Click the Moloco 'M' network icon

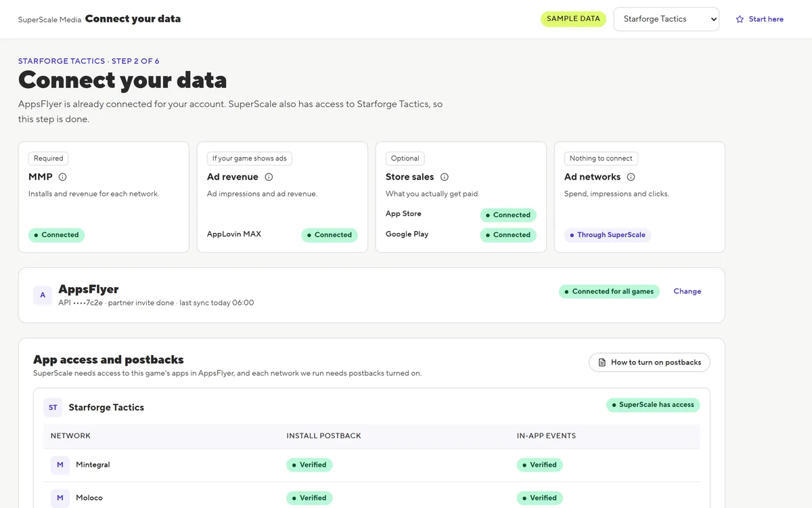(x=60, y=498)
